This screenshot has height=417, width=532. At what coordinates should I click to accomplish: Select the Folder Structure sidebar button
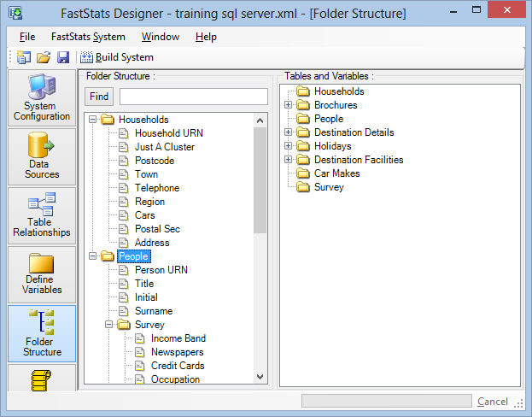click(42, 333)
